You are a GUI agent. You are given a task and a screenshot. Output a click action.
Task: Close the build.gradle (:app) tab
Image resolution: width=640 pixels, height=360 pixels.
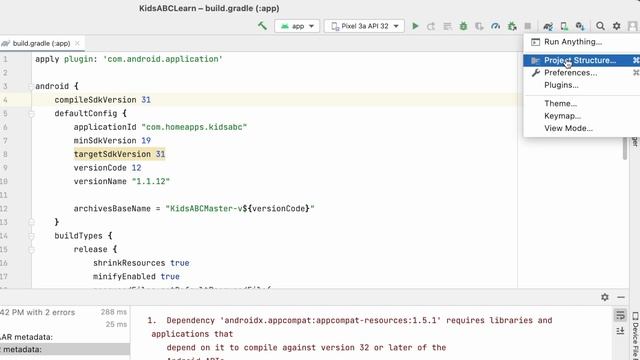[x=77, y=43]
